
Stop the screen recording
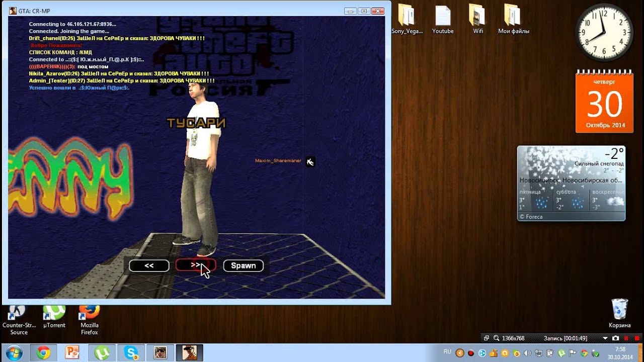click(637, 338)
